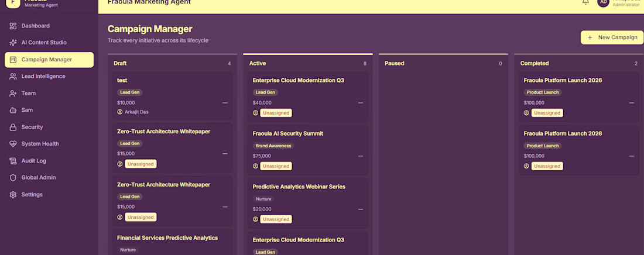Go to Team via its add-person icon

pos(13,93)
